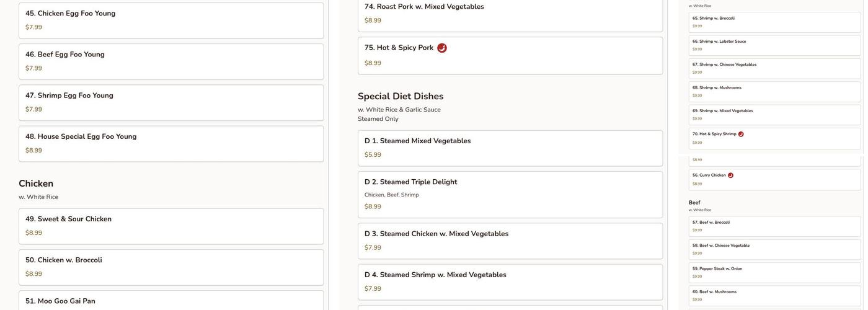Select D 3. Steamed Chicken w. Mixed Vegetables
This screenshot has height=310, width=868.
point(510,241)
